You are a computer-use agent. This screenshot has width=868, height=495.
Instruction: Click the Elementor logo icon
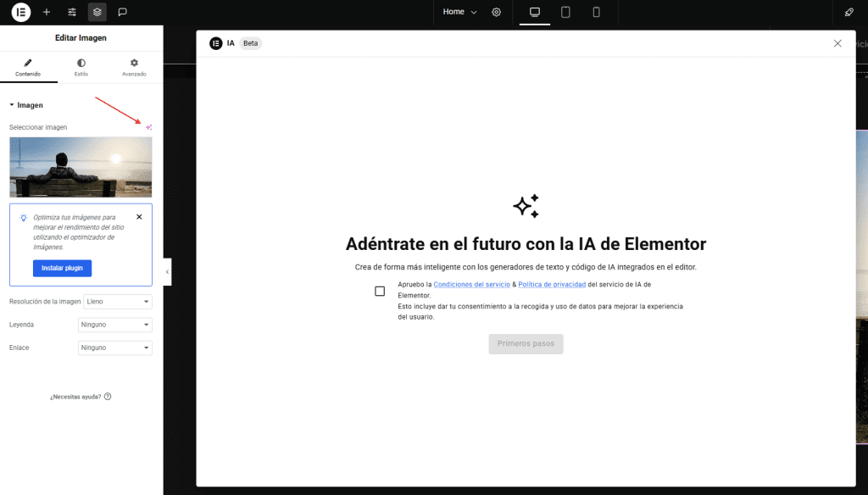point(21,12)
